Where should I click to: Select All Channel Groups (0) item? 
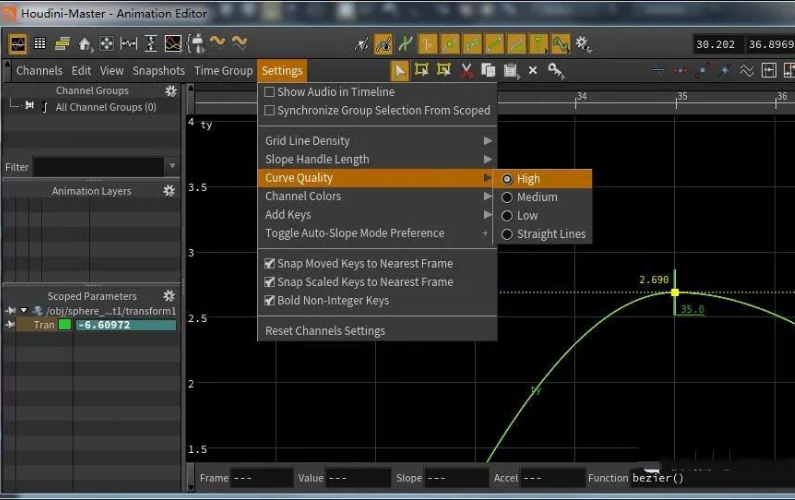106,107
